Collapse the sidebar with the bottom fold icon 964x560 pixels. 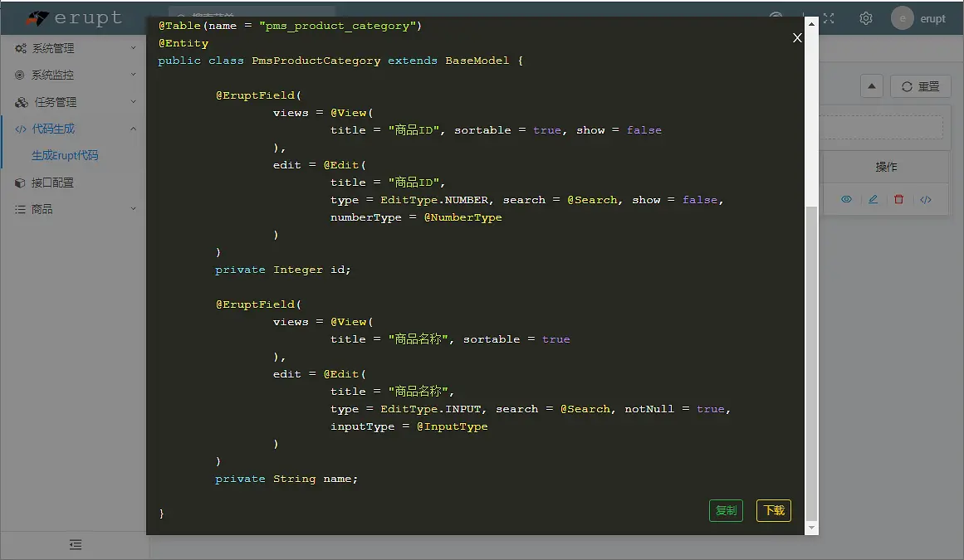[x=75, y=544]
